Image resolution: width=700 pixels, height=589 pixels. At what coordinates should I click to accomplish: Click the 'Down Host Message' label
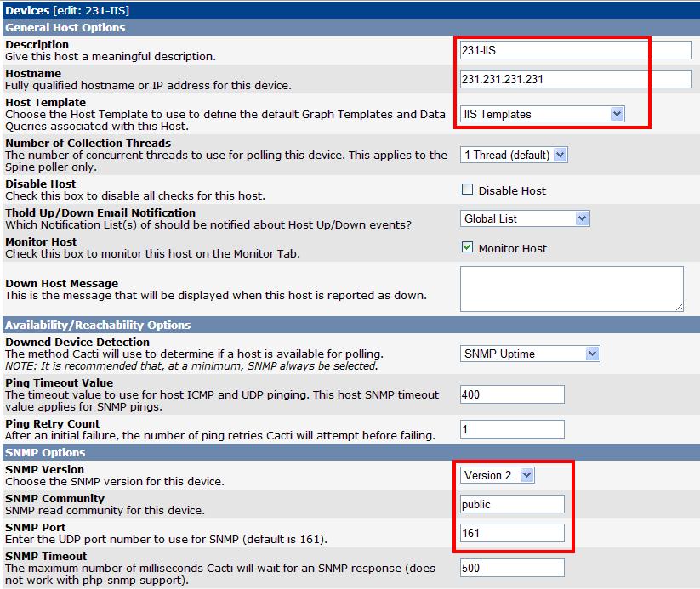(x=61, y=283)
